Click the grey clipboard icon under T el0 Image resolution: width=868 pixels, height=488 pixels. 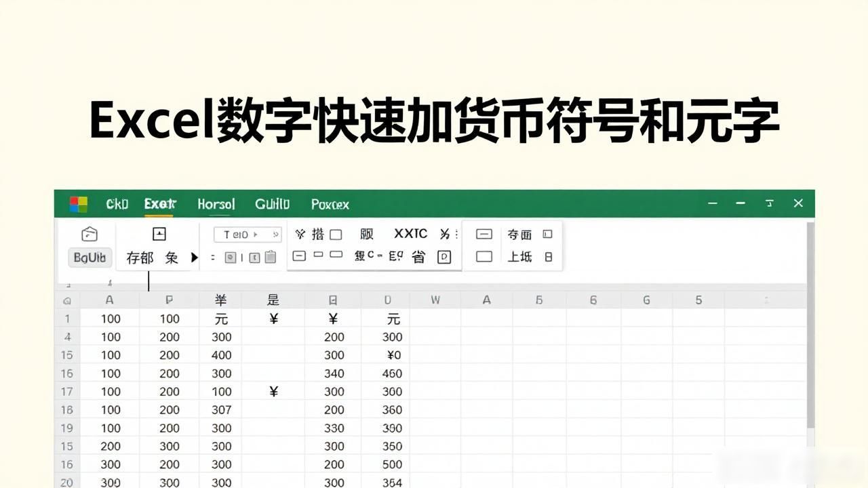pyautogui.click(x=271, y=257)
